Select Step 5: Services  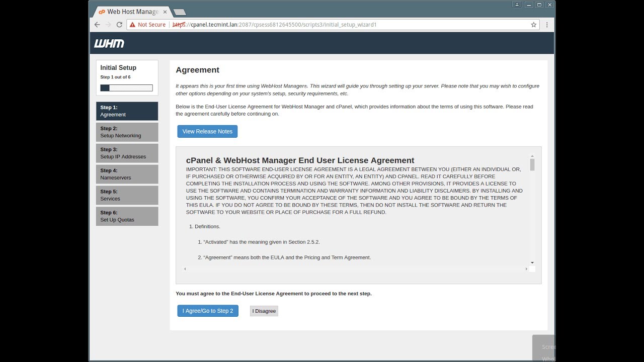(127, 196)
